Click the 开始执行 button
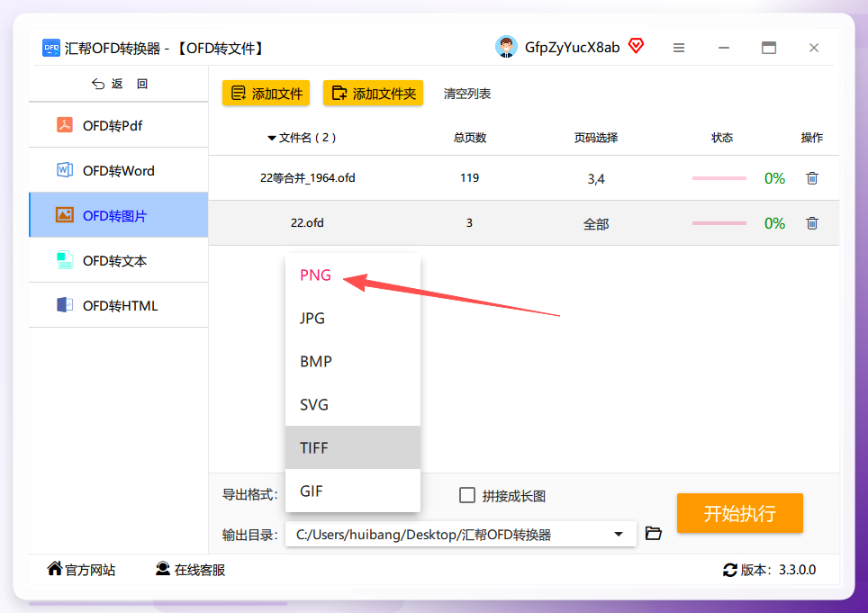868x613 pixels. tap(739, 513)
